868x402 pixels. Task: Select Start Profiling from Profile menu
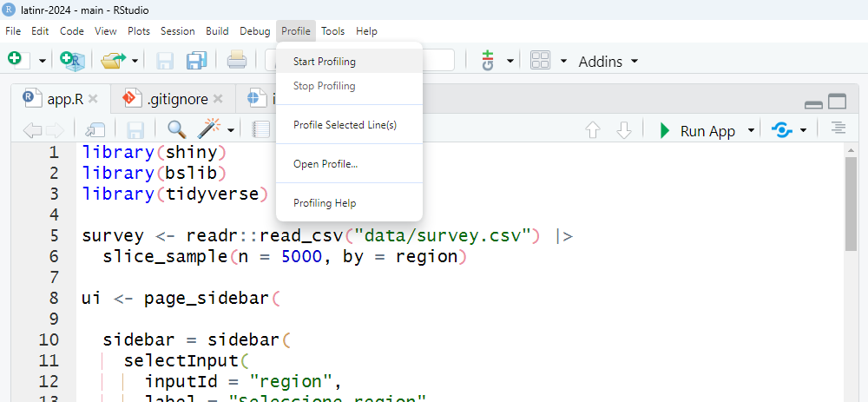point(325,62)
